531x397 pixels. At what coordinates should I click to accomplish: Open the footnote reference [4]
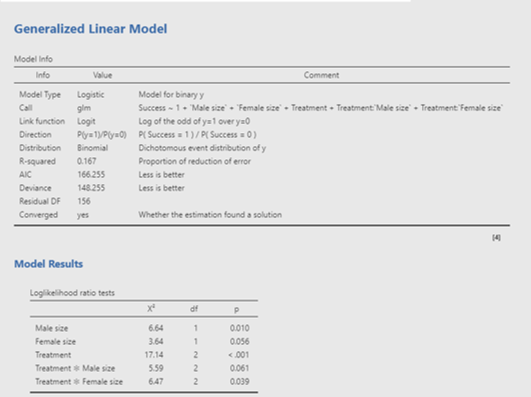[496, 237]
